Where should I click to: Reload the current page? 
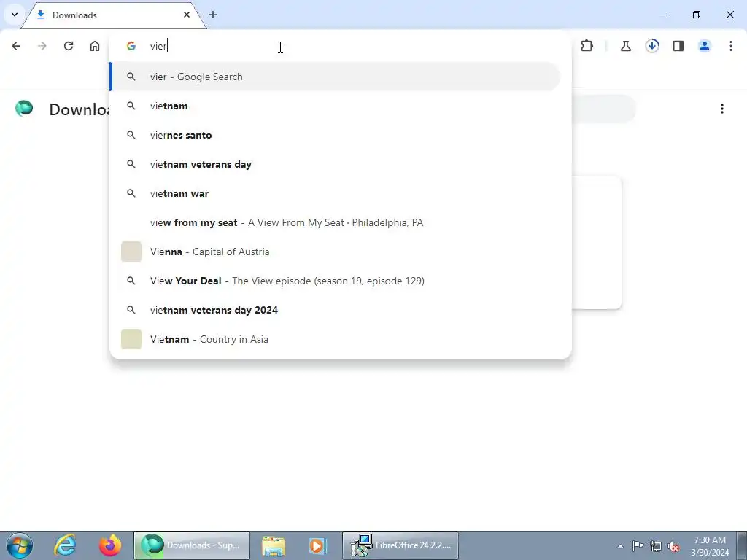(69, 46)
